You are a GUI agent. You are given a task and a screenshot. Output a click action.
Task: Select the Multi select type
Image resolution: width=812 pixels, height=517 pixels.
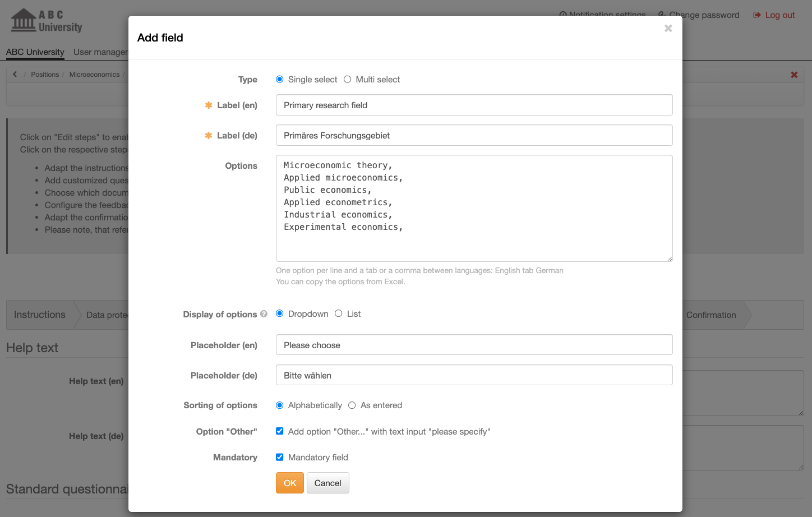347,79
